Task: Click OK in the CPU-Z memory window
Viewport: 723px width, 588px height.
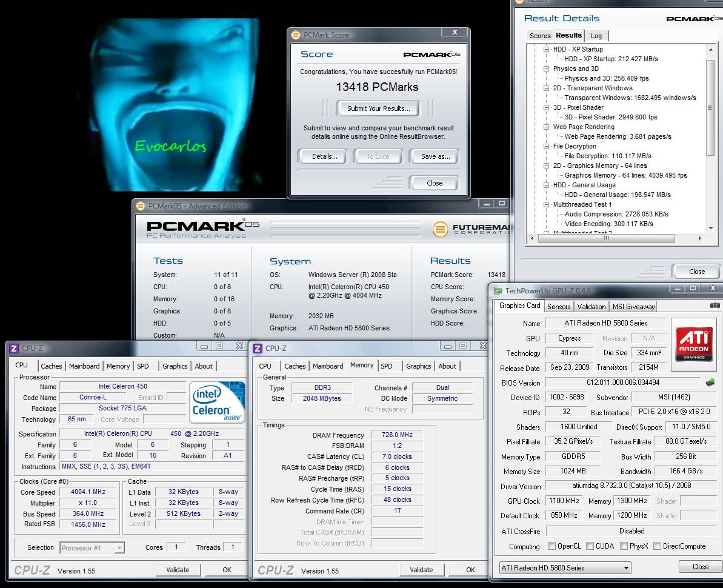Action: (x=470, y=570)
